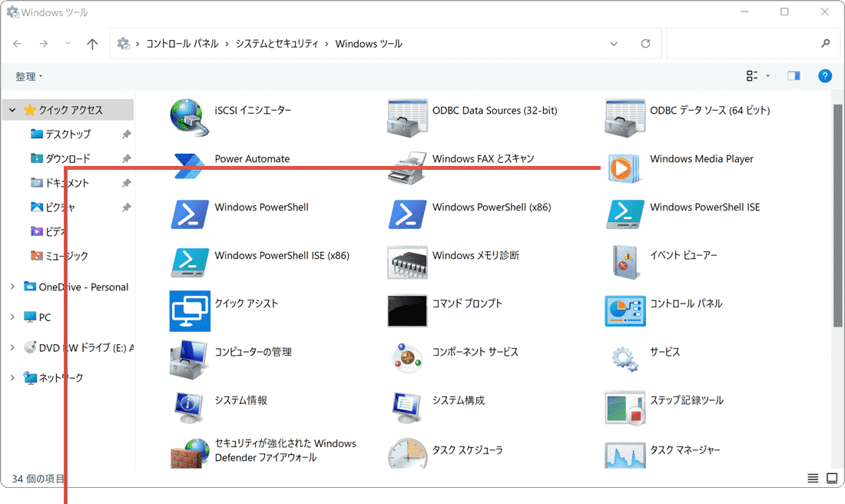Switch to large icons view in status bar
The width and height of the screenshot is (845, 504).
click(832, 478)
